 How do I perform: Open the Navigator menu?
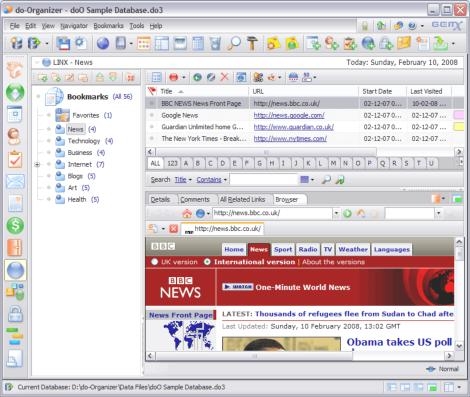coord(74,26)
